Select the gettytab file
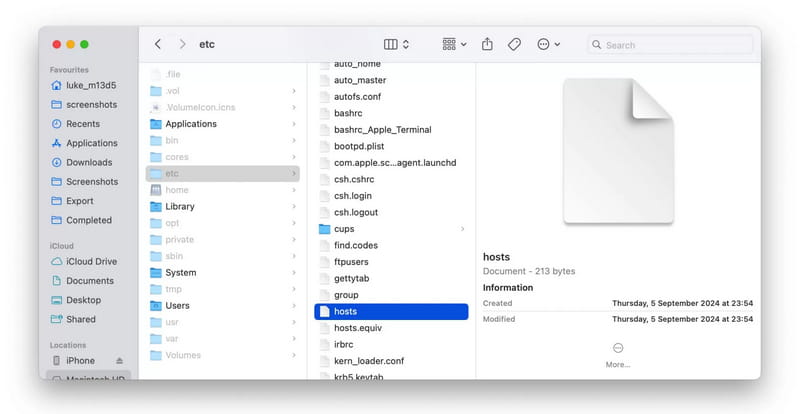Screen dimensions: 800x414 coord(391,278)
